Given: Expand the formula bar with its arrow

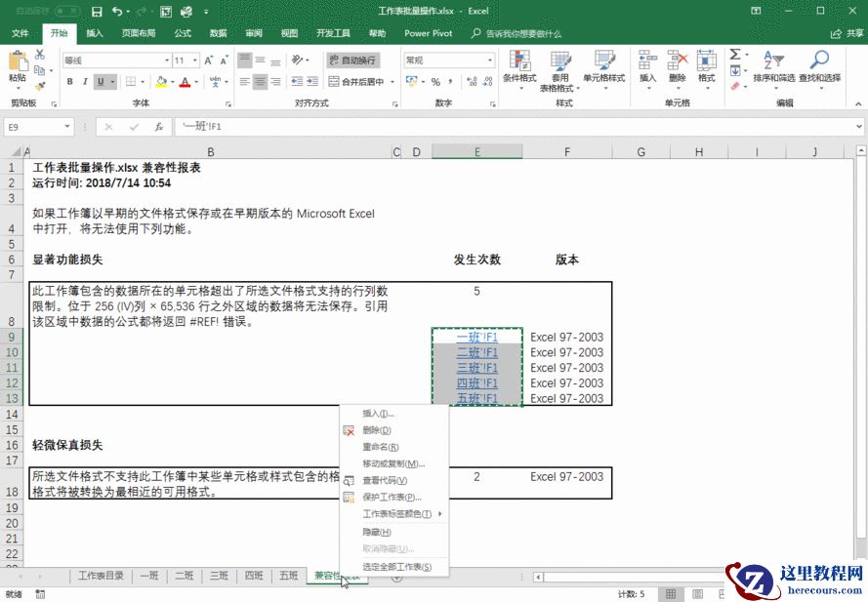Looking at the screenshot, I should pos(858,127).
